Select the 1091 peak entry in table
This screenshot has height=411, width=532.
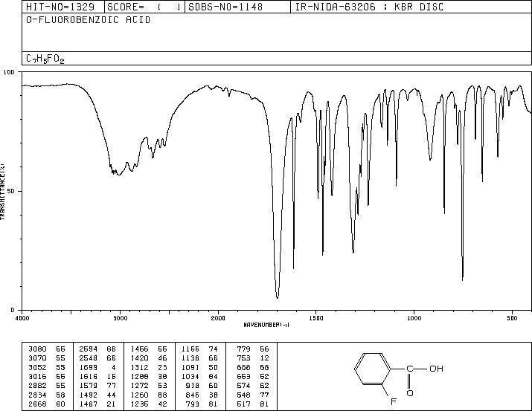click(200, 367)
